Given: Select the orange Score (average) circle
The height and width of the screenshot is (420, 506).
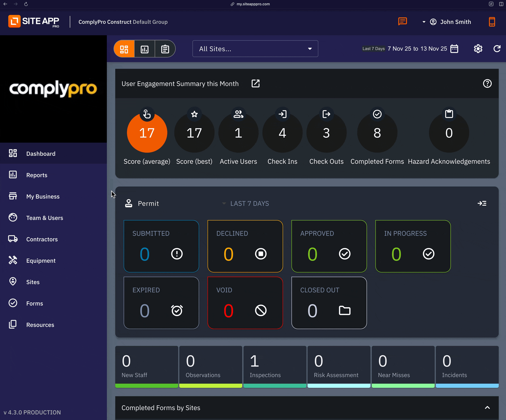Looking at the screenshot, I should [x=147, y=133].
